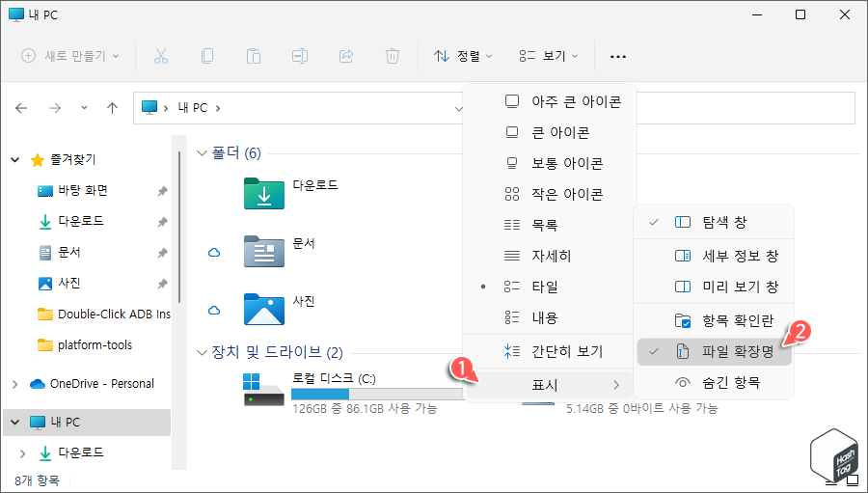Open 바탕 화면 in the sidebar
Viewport: 868px width, 493px height.
tap(83, 191)
